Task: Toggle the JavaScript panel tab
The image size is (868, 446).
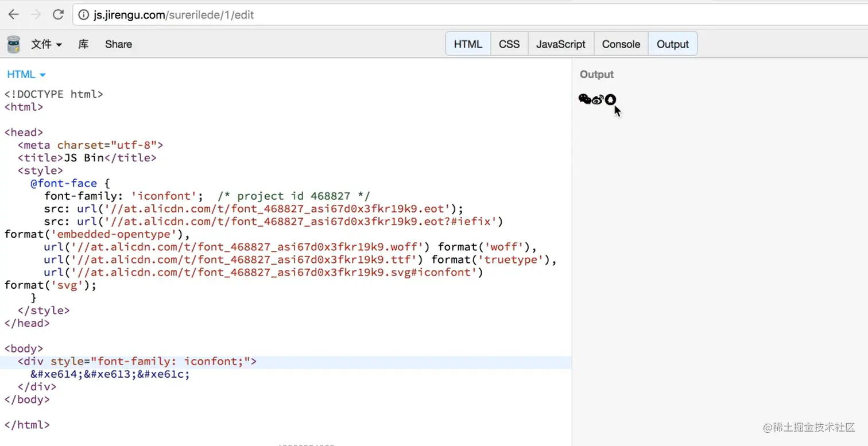Action: point(561,44)
